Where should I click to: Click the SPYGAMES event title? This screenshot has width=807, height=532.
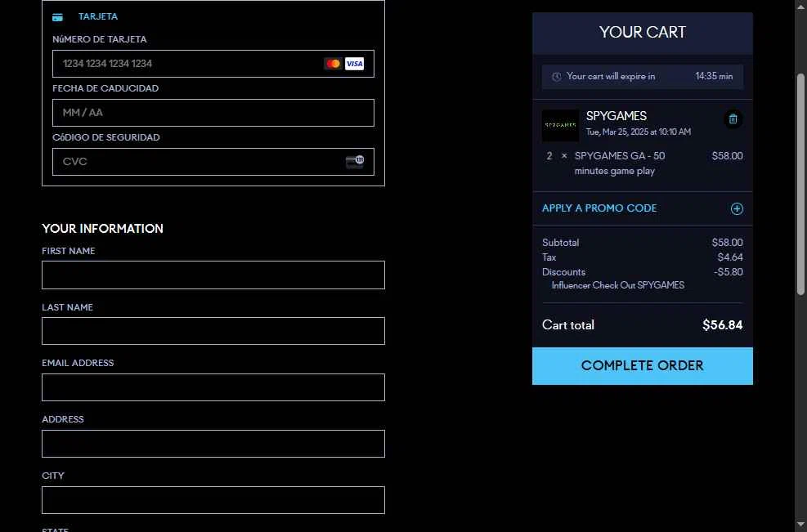tap(616, 116)
